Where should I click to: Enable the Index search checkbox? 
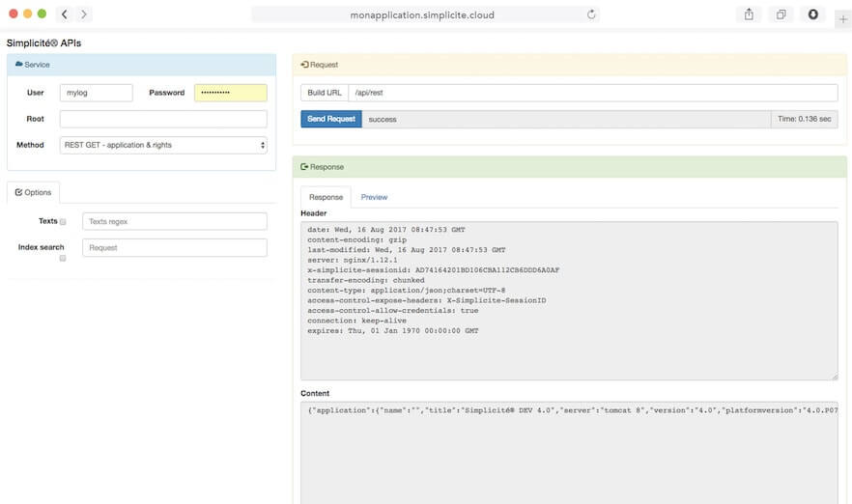pyautogui.click(x=63, y=258)
